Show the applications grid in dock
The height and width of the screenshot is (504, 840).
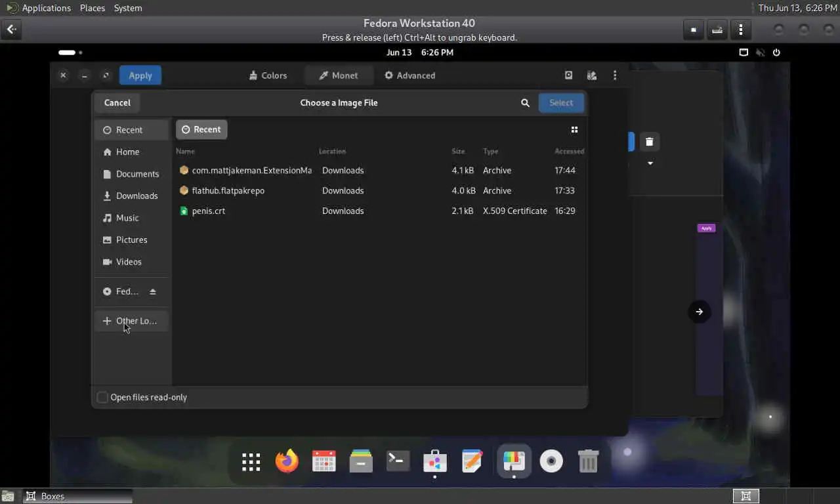point(251,462)
